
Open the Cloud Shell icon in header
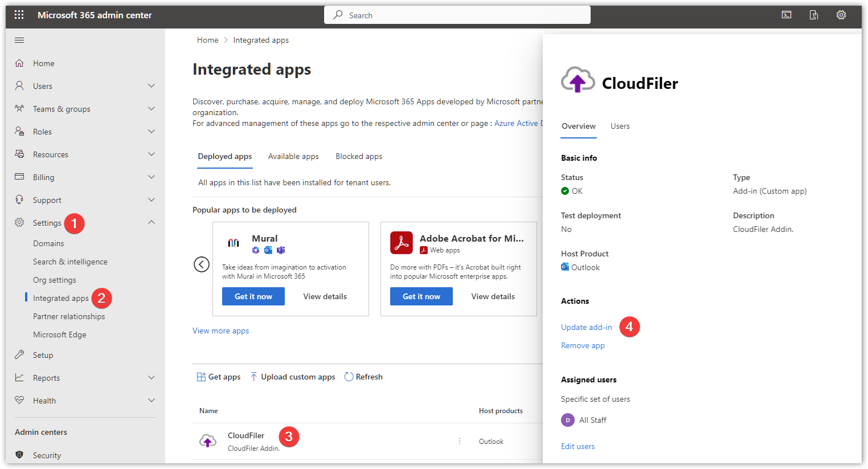tap(787, 15)
